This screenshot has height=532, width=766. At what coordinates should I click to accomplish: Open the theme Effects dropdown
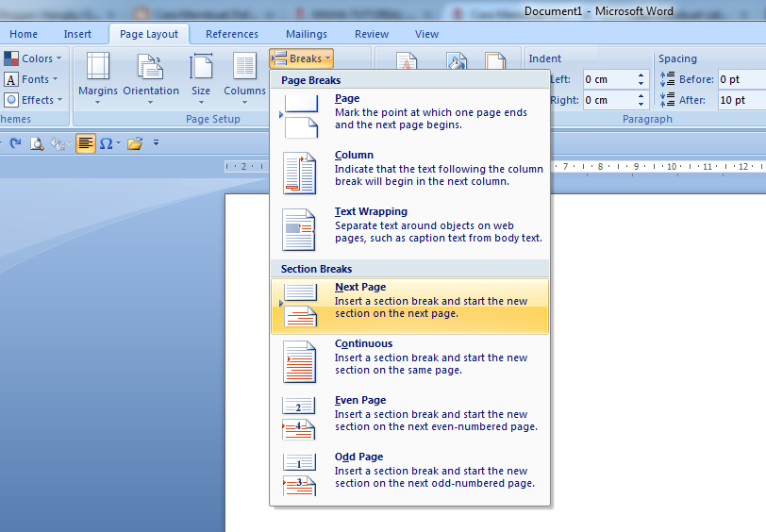(34, 100)
